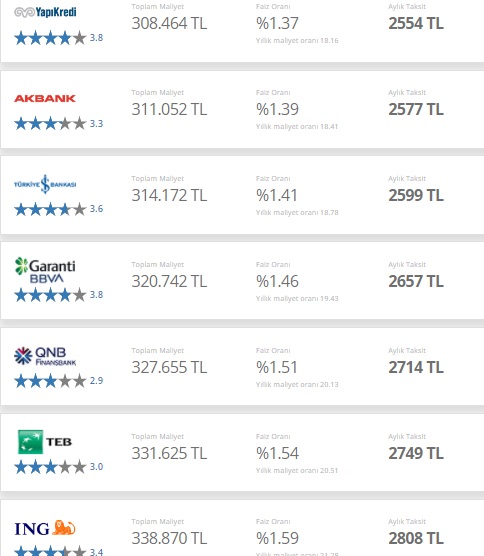Open the Garanti BBVA logo

pyautogui.click(x=45, y=271)
